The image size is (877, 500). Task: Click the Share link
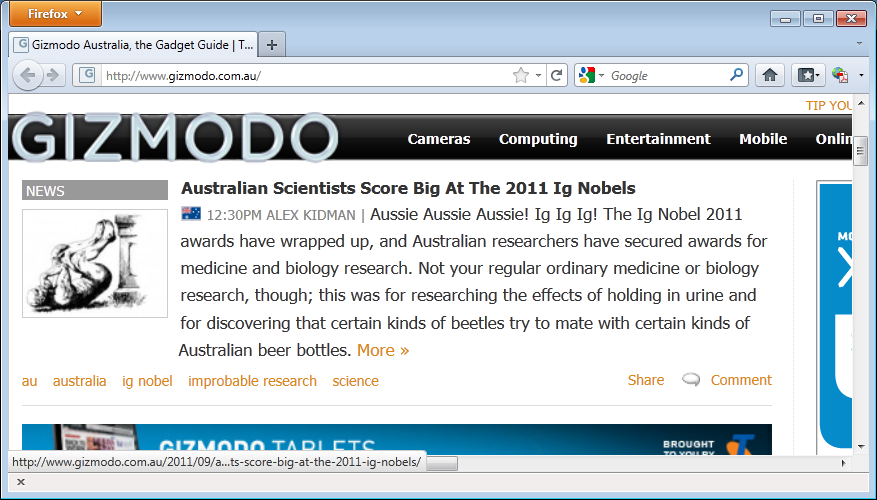(646, 380)
